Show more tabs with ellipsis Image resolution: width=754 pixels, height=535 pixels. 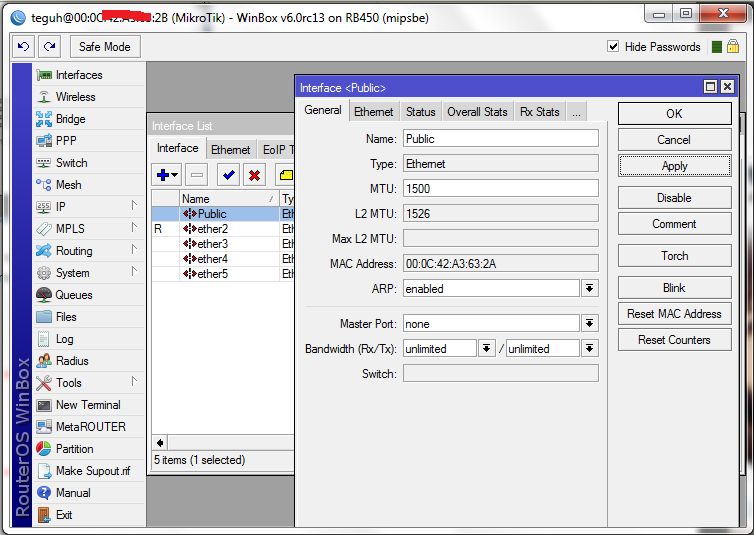[x=576, y=112]
